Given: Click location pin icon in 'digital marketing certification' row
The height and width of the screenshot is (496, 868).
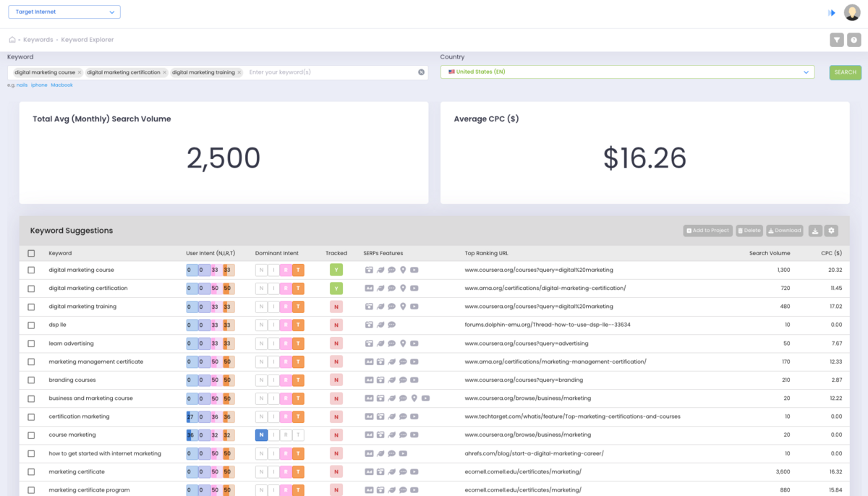Looking at the screenshot, I should pos(403,288).
